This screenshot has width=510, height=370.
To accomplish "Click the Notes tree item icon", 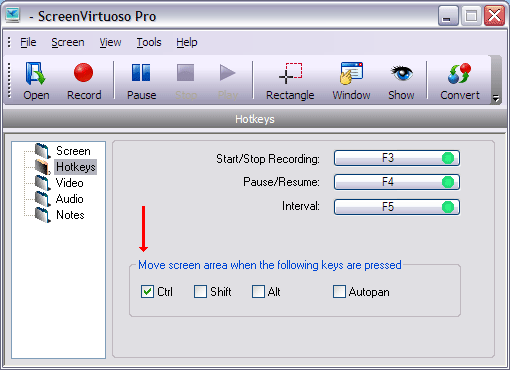I will (x=43, y=215).
